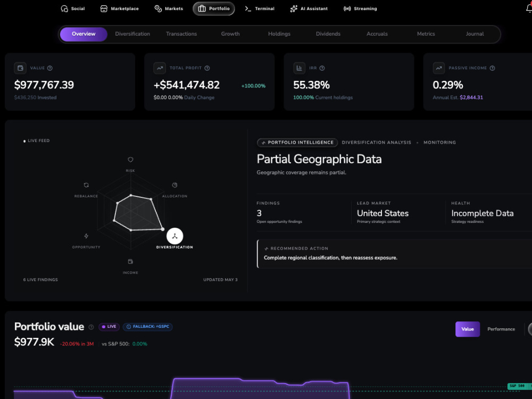
Task: Click the +$541,474.82 total profit figure
Action: click(x=187, y=85)
